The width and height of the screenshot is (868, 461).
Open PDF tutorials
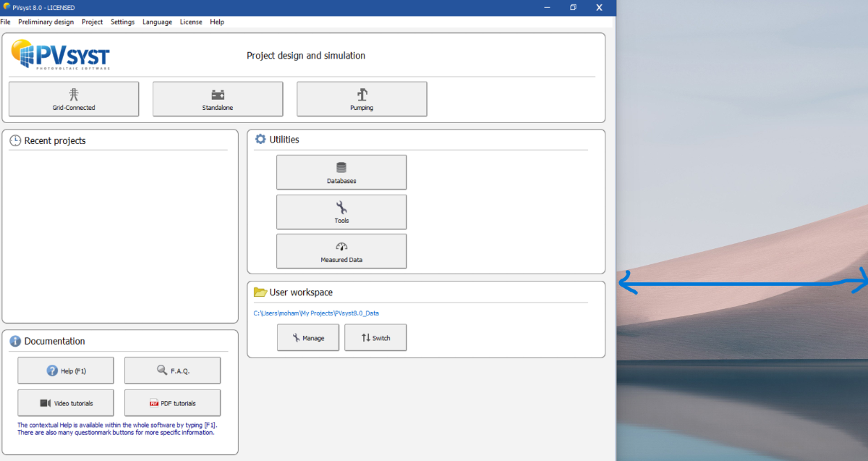click(x=172, y=403)
